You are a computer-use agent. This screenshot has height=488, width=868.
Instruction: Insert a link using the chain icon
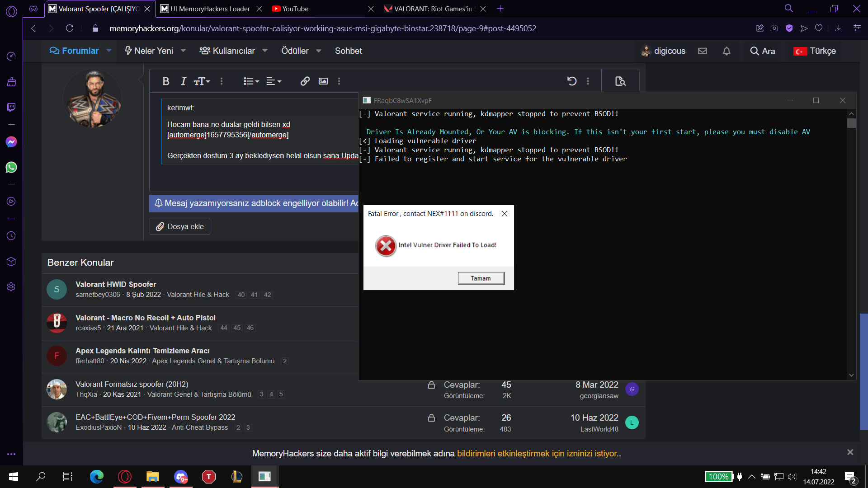[x=305, y=81]
